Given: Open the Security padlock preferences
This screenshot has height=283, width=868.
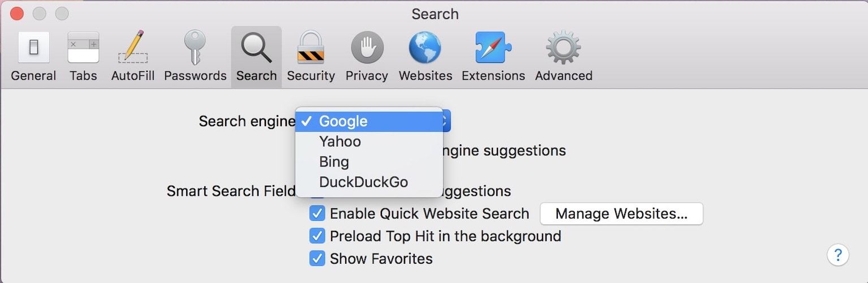Looking at the screenshot, I should click(x=311, y=57).
